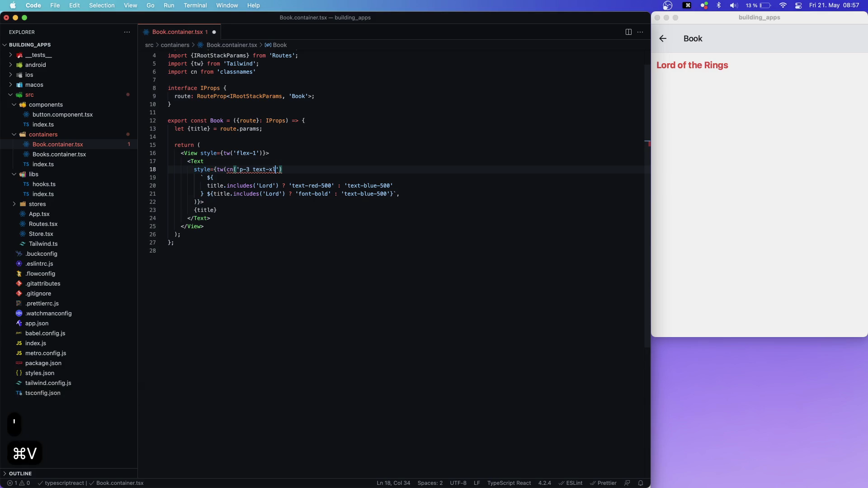Open notifications bell in status bar
Screen dimensions: 868x488
point(641,483)
